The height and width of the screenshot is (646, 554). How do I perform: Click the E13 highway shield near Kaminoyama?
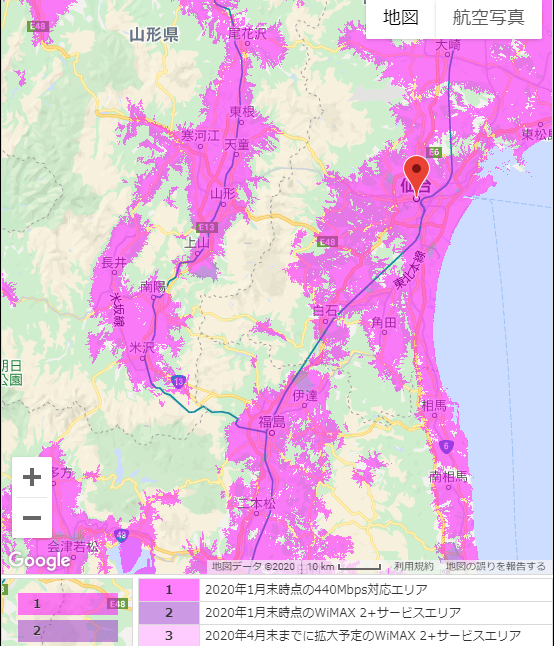pos(207,227)
